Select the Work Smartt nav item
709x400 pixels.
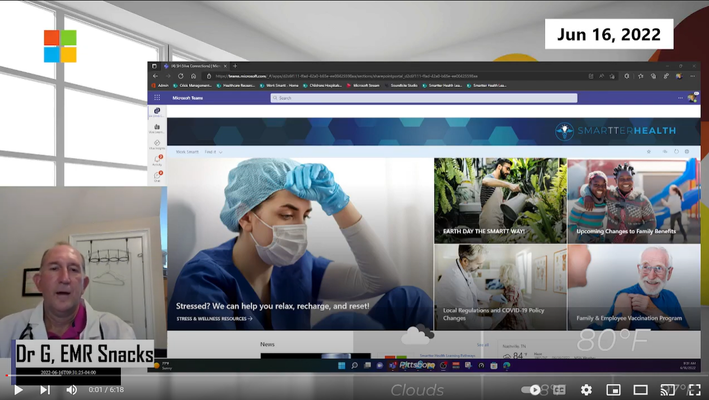tap(187, 152)
